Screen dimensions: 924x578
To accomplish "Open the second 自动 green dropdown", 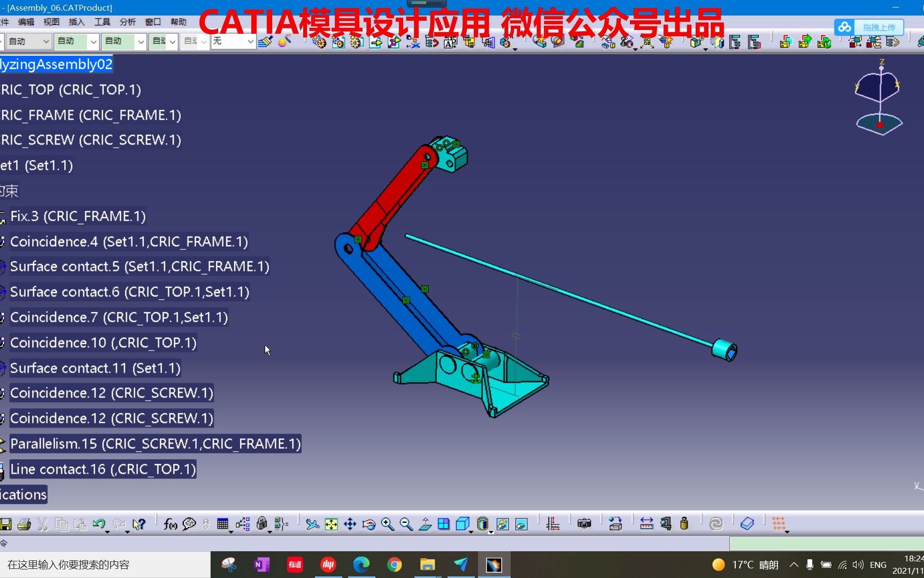I will tap(77, 41).
